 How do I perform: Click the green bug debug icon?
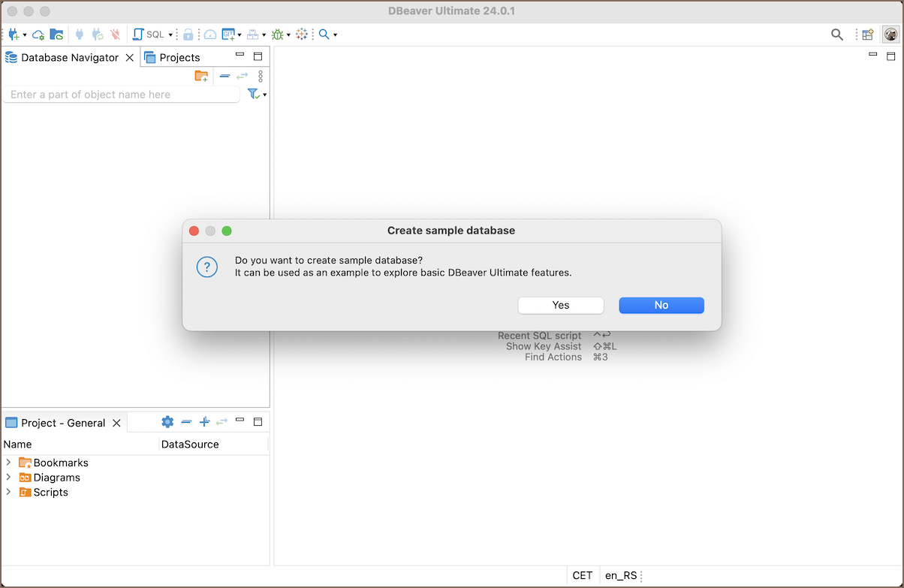278,35
